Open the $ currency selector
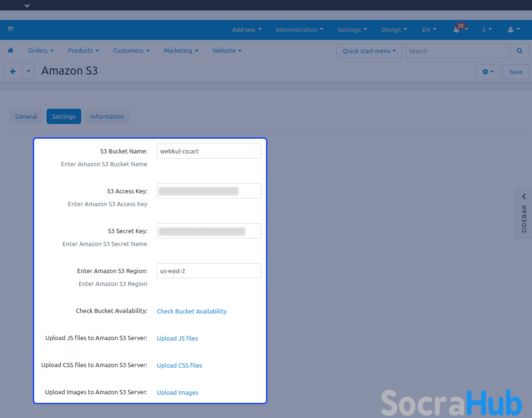 [487, 29]
